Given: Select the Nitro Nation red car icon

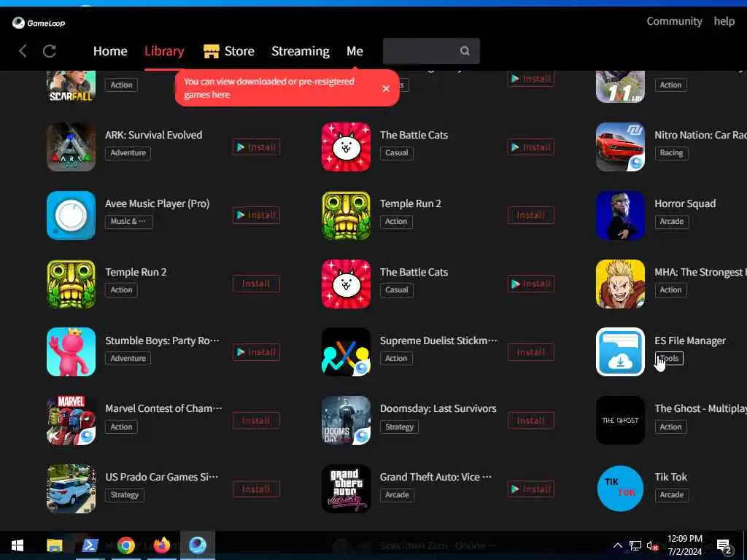Looking at the screenshot, I should 620,147.
